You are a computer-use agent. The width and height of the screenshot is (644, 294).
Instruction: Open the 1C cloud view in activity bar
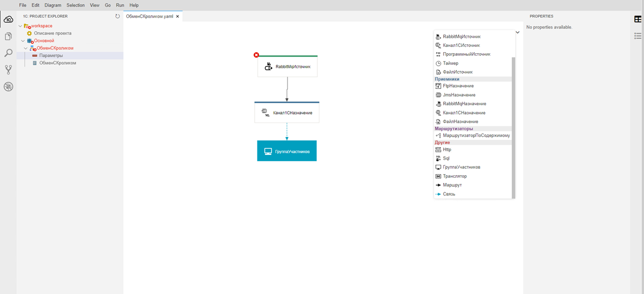(8, 19)
